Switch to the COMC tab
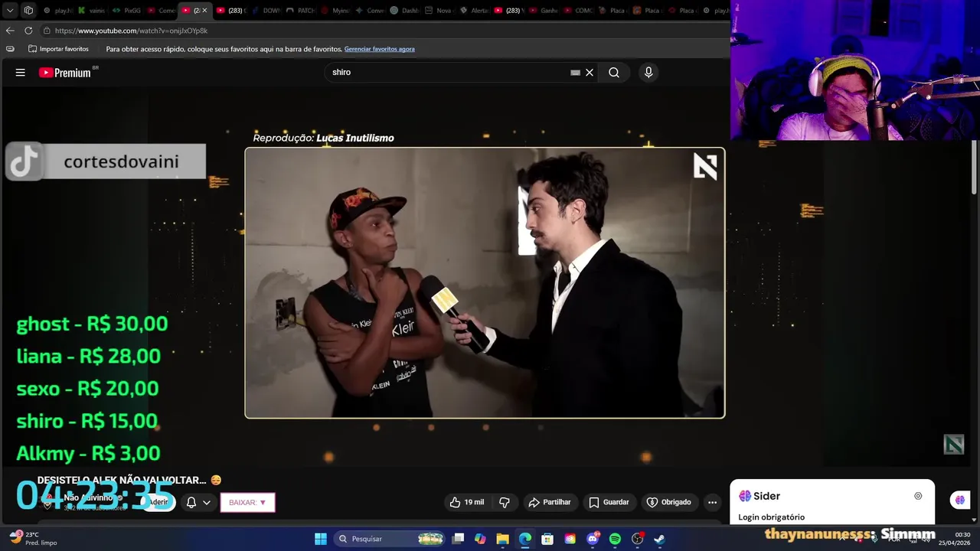 577,11
